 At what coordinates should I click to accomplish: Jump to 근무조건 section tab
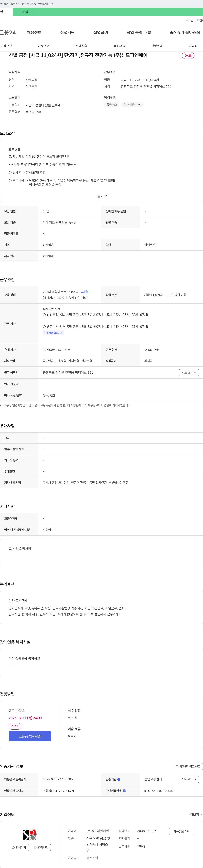coord(44,46)
